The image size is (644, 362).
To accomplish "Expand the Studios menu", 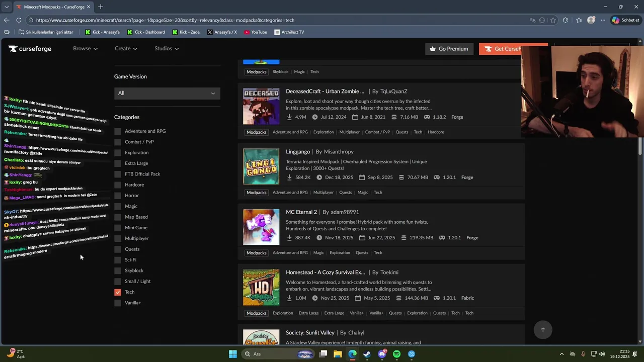I will [167, 49].
